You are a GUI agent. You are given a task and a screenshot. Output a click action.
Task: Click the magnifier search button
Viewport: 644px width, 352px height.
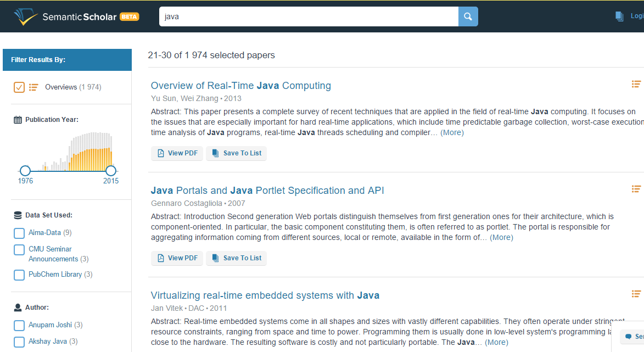click(468, 16)
